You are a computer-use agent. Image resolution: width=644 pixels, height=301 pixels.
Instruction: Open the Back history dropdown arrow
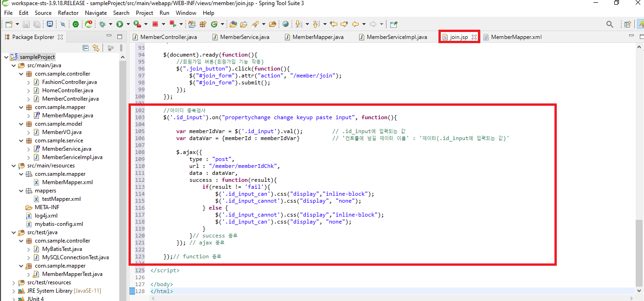click(364, 24)
